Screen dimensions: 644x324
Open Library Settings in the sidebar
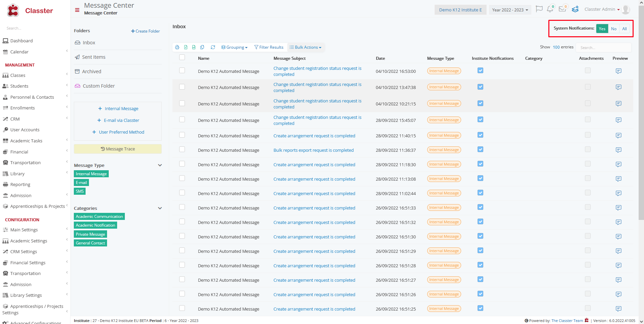point(26,295)
